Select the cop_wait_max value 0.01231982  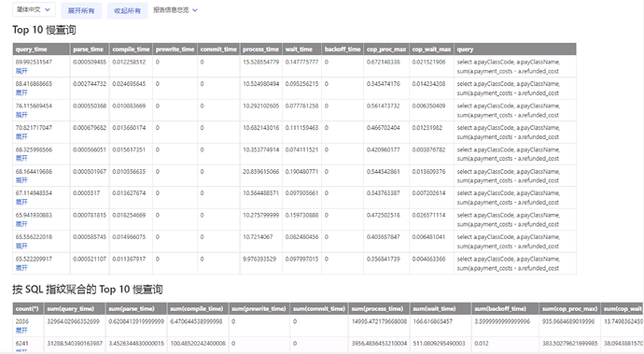tap(427, 128)
